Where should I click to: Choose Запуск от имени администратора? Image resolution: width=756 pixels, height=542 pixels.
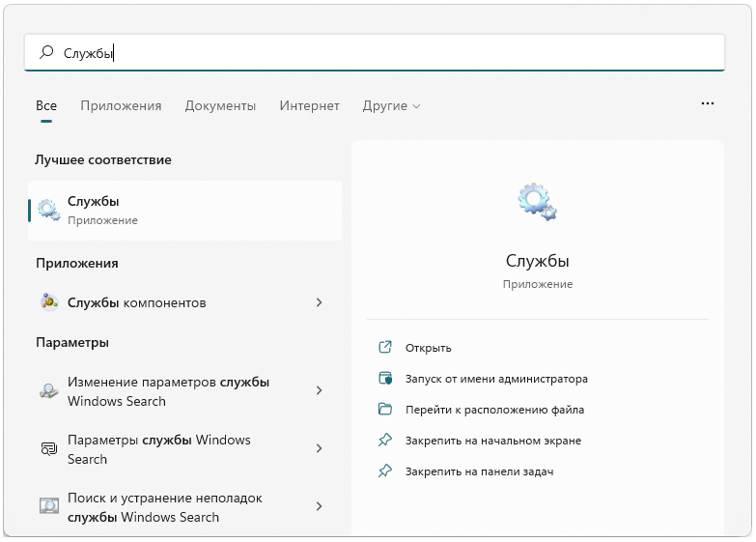coord(496,379)
